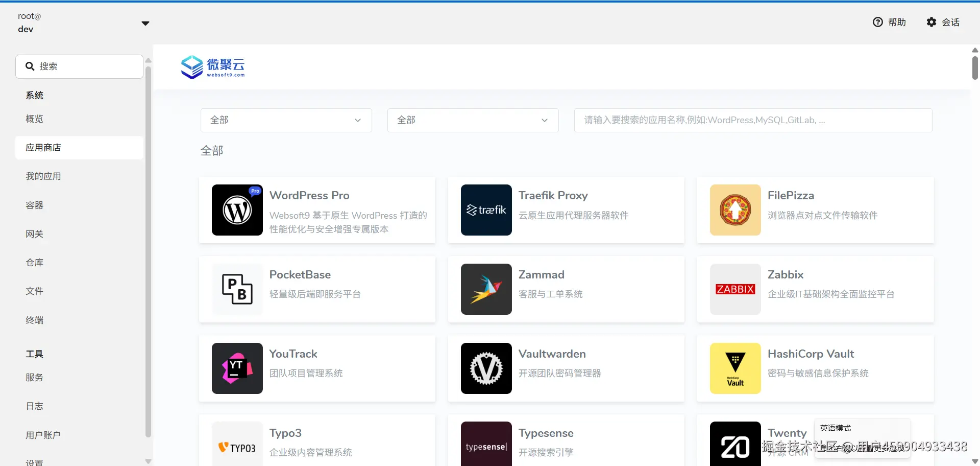Image resolution: width=980 pixels, height=466 pixels.
Task: Click the main page scroll-up arrow
Action: [x=975, y=50]
